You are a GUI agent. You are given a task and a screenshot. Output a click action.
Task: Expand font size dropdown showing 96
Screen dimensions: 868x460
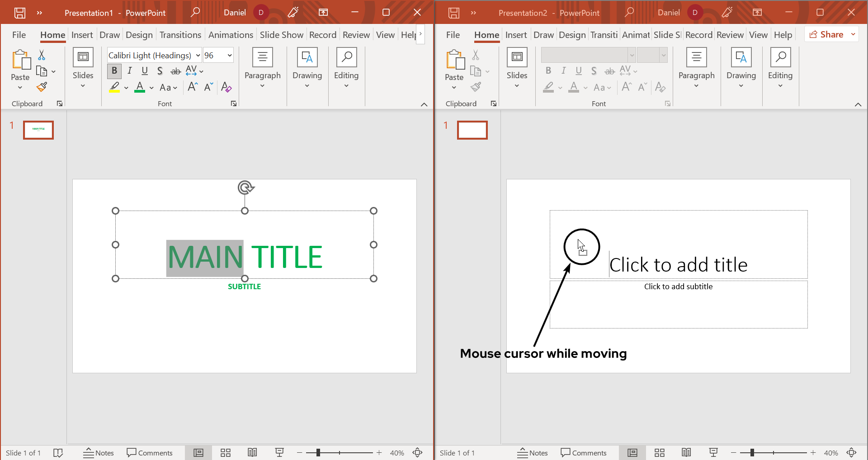(230, 56)
